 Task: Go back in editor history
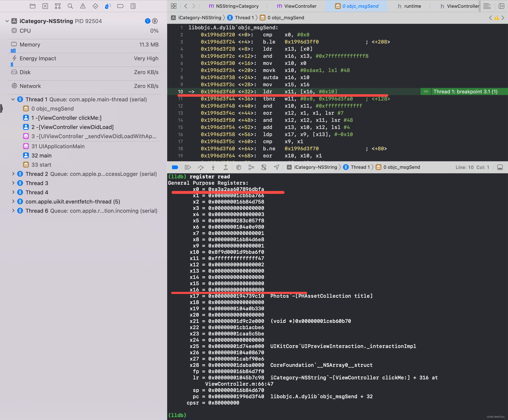pos(186,6)
